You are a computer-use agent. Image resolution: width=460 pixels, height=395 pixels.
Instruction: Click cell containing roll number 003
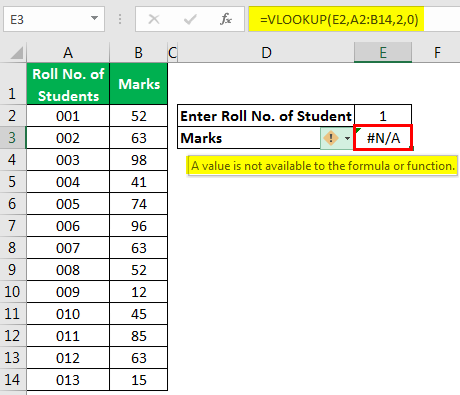(x=68, y=160)
